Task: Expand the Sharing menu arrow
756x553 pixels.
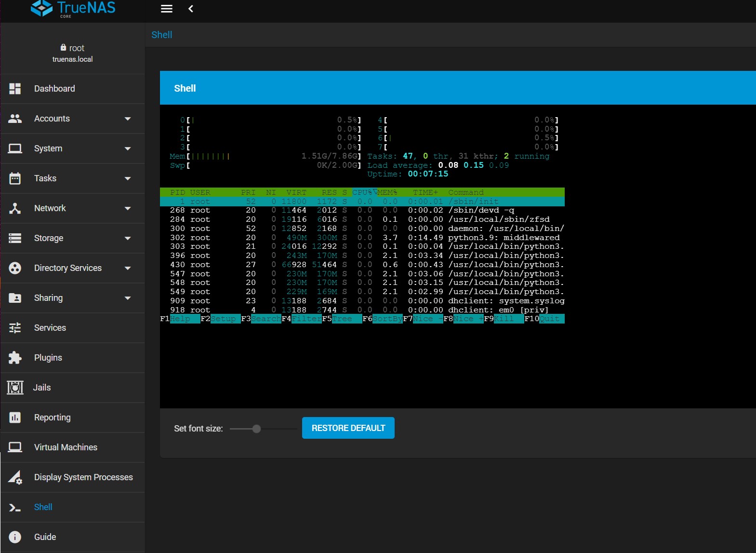Action: click(128, 298)
